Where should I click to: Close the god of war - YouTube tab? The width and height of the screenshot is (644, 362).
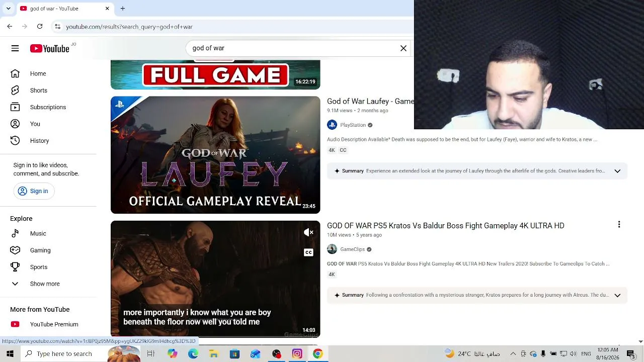[x=107, y=9]
